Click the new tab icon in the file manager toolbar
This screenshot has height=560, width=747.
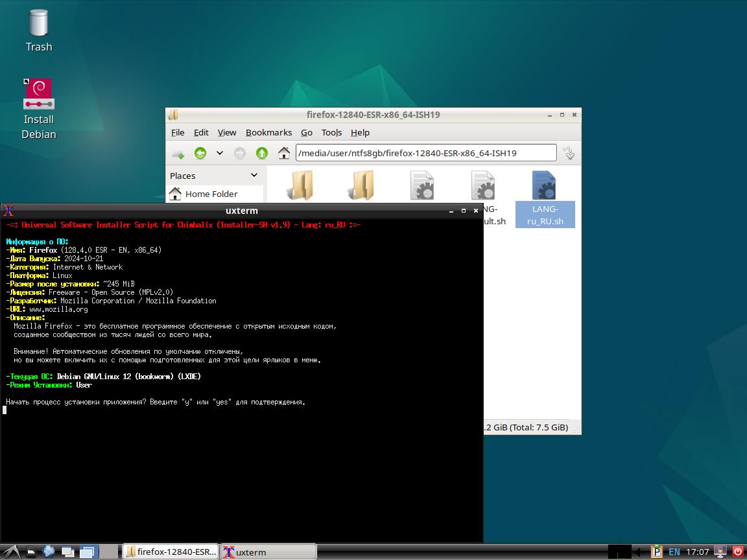(x=178, y=154)
